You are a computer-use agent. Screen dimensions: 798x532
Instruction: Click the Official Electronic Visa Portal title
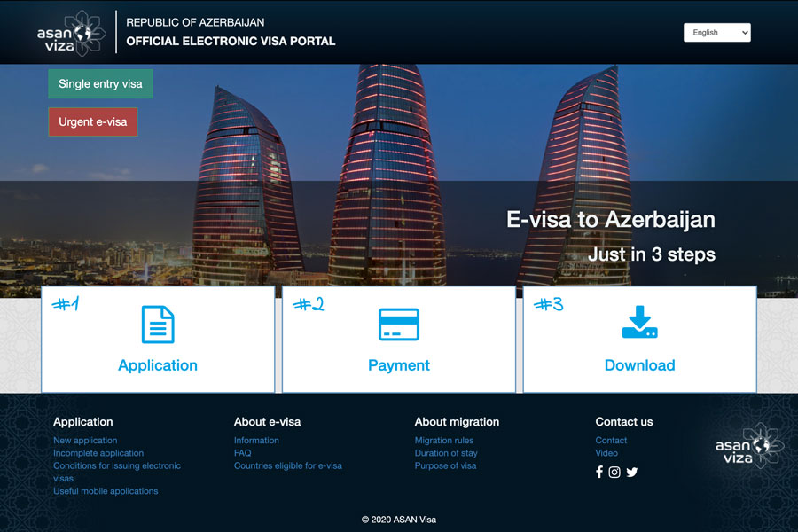[x=231, y=42]
